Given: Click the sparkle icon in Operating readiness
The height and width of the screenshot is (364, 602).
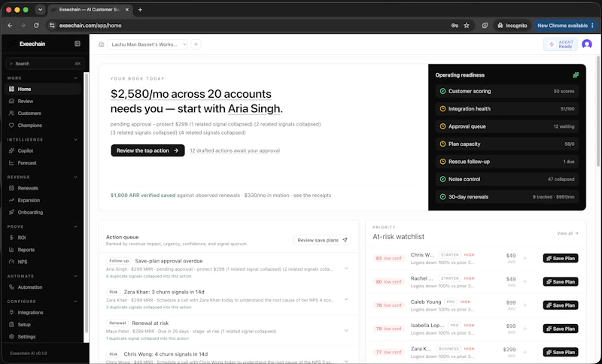Looking at the screenshot, I should (x=576, y=75).
